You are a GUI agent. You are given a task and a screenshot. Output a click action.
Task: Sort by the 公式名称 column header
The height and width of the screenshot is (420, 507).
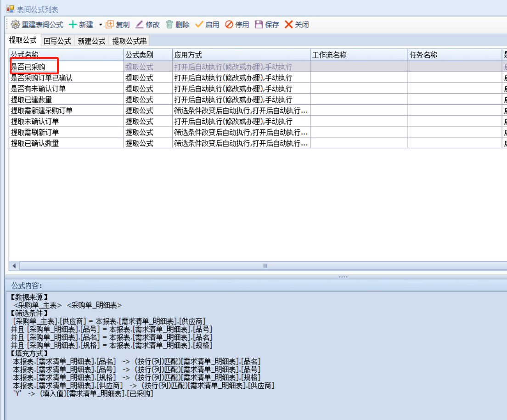[66, 55]
